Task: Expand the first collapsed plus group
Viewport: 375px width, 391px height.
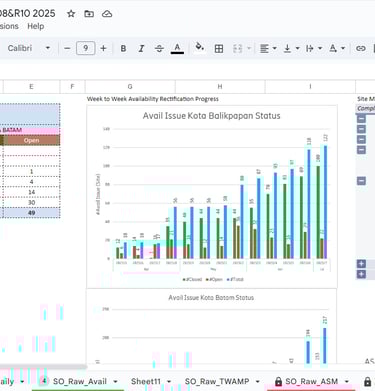Action: 361,264
